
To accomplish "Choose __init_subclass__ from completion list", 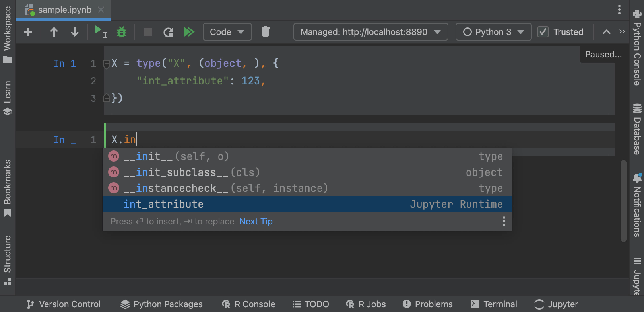I will (176, 172).
